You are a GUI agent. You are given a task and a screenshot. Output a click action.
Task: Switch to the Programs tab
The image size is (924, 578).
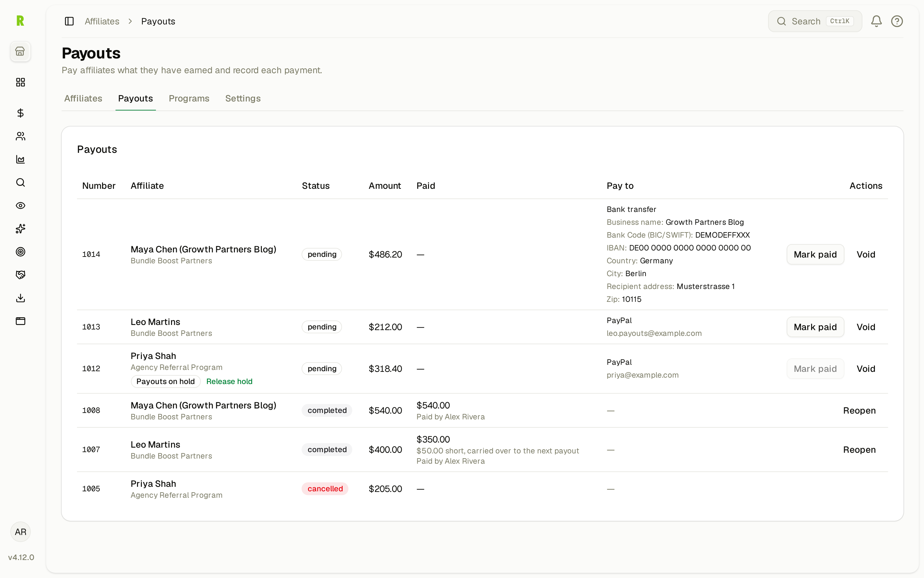tap(189, 98)
